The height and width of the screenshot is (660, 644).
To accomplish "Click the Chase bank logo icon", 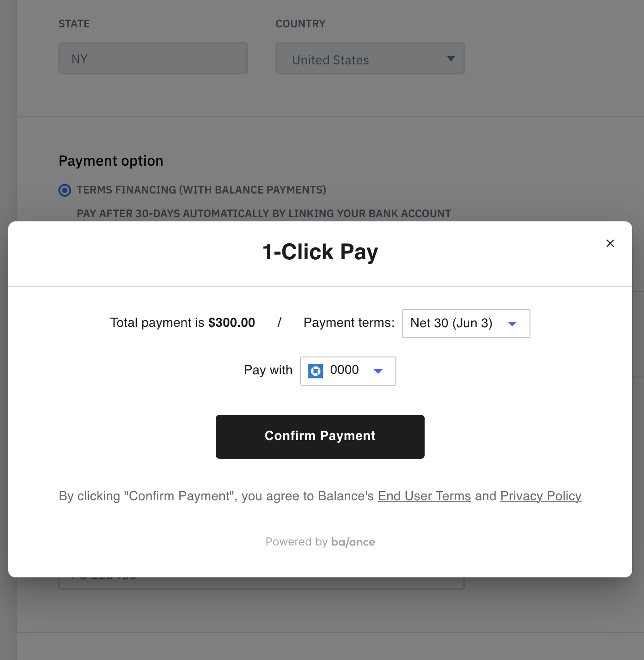I will 316,371.
